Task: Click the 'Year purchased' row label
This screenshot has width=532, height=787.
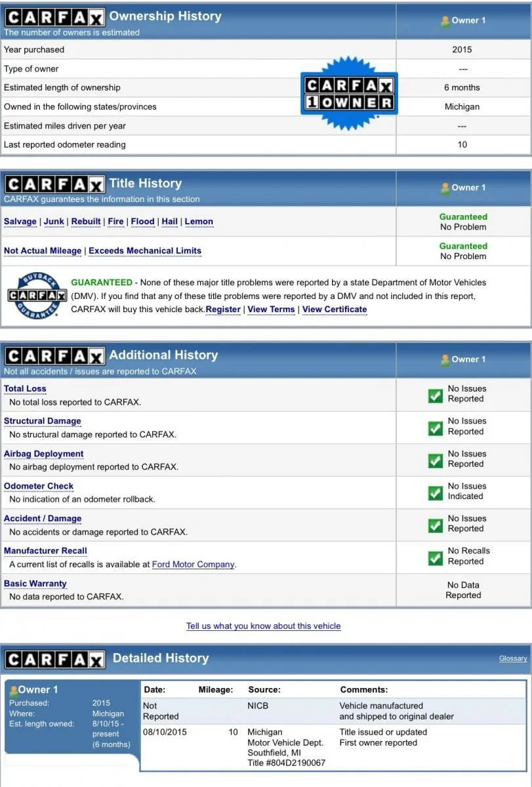Action: [34, 50]
